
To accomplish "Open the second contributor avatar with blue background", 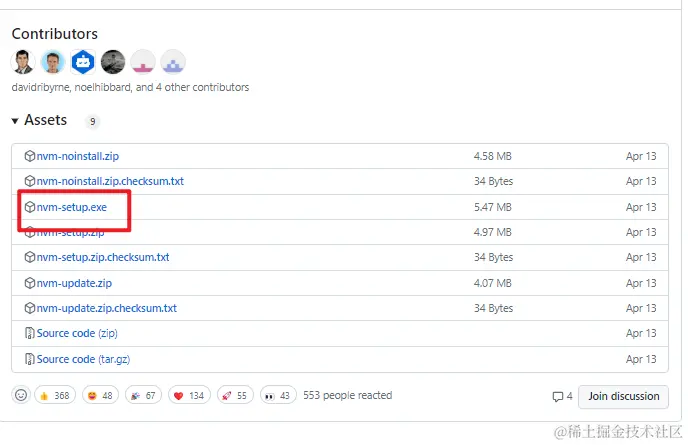I will point(53,62).
